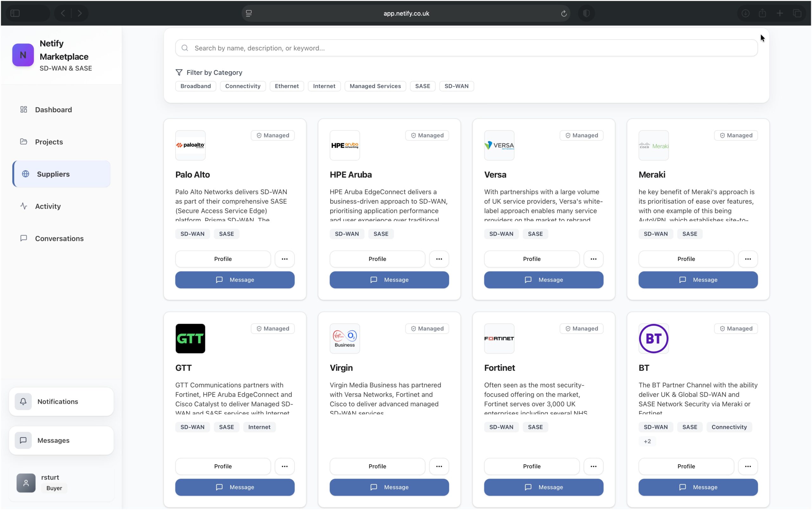Select the Projects folder icon in sidebar

pos(23,142)
